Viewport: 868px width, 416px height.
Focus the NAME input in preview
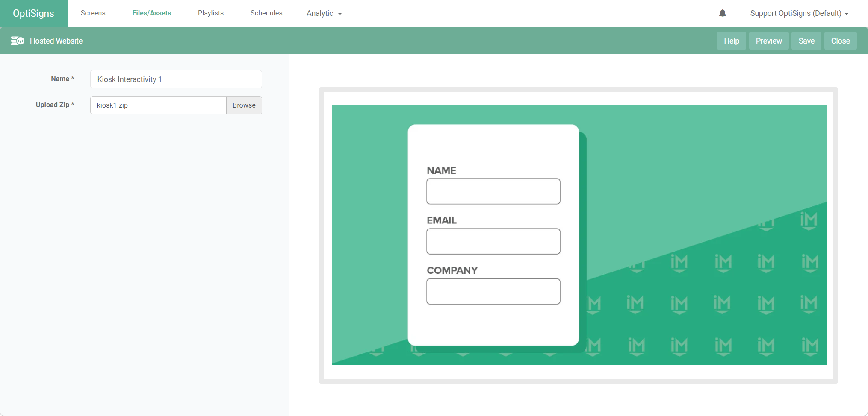(x=493, y=191)
